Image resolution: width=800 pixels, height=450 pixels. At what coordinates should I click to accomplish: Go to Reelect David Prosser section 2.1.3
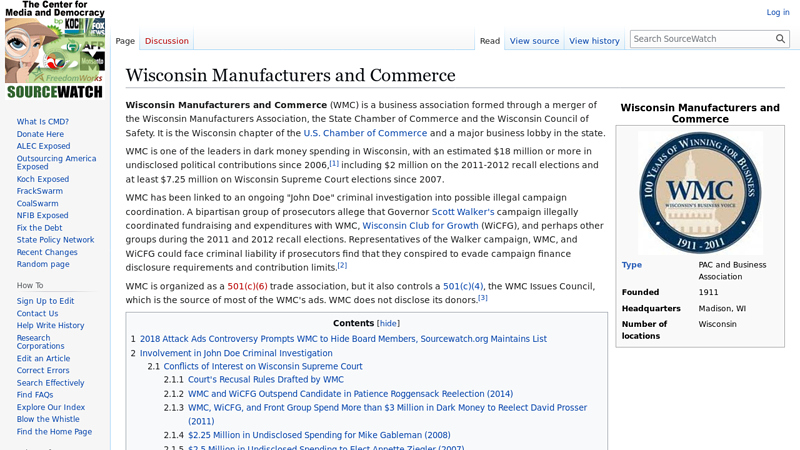(387, 414)
